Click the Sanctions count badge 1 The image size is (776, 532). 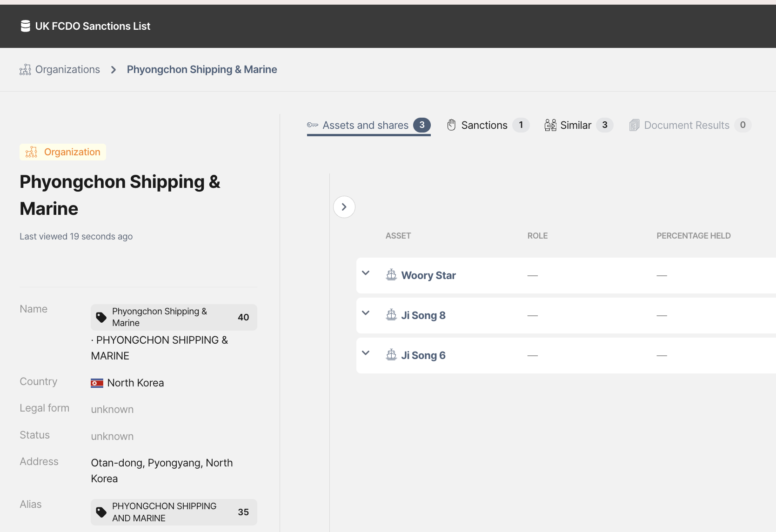click(x=521, y=125)
